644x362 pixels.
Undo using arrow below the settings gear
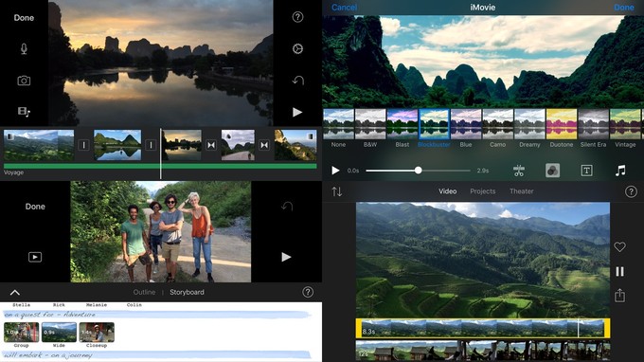click(297, 81)
